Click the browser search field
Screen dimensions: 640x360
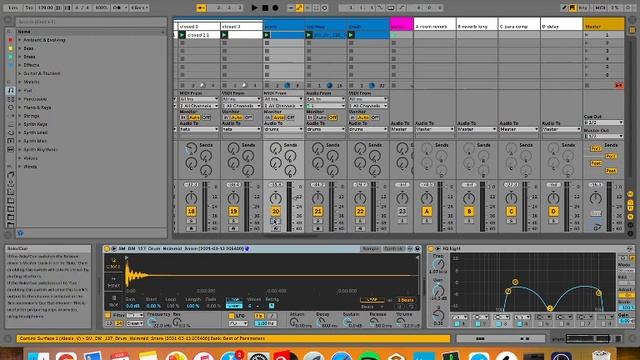point(91,22)
